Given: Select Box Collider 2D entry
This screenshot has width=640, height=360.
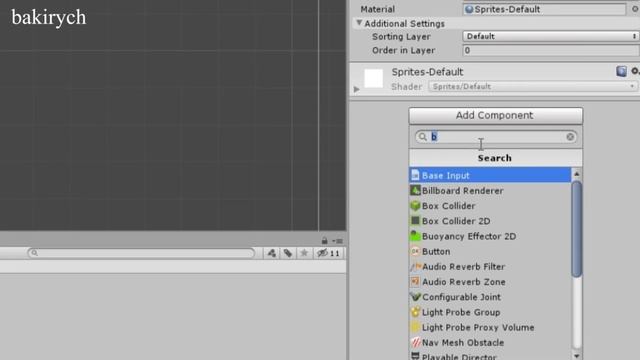Looking at the screenshot, I should [x=490, y=221].
